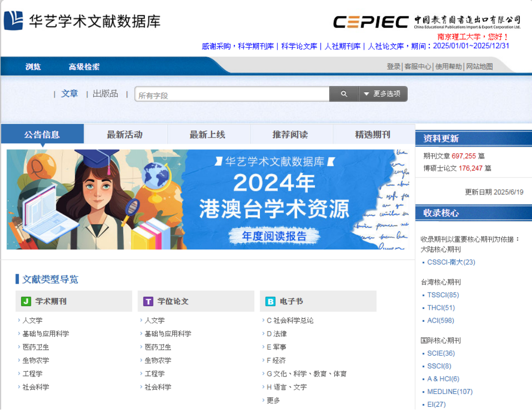Switch to the 公告信息 tab
Screen dimensions: 532x410
pyautogui.click(x=42, y=134)
